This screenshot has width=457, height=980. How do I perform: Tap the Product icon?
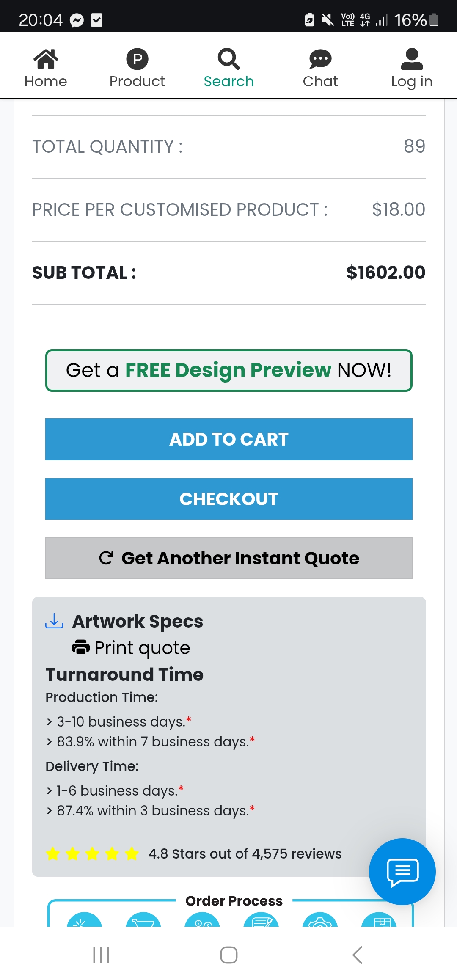click(x=137, y=59)
